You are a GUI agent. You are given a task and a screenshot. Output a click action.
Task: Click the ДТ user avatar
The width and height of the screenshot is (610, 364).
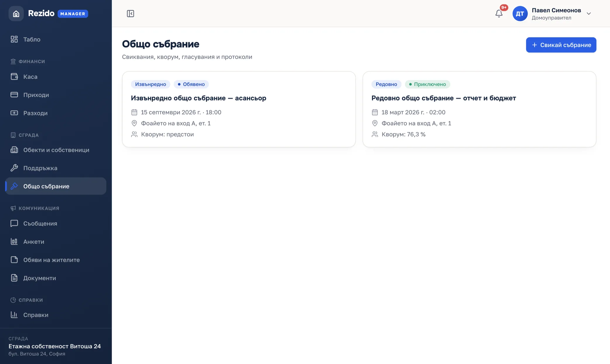pos(520,13)
